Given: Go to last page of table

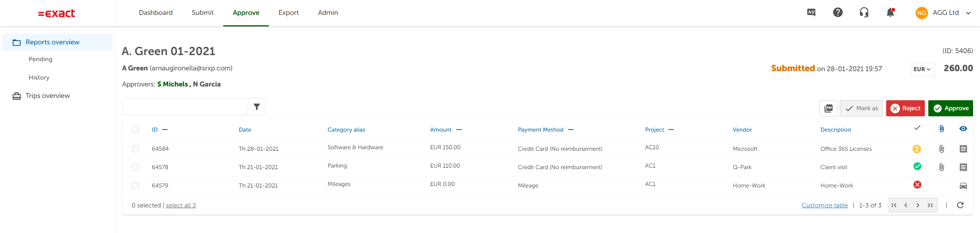Looking at the screenshot, I should pos(930,205).
